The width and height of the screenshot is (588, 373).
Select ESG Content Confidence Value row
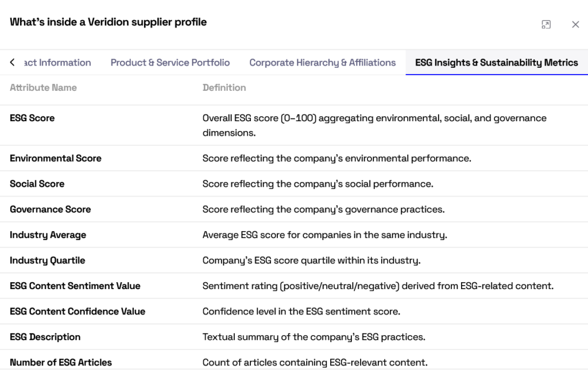coord(78,312)
